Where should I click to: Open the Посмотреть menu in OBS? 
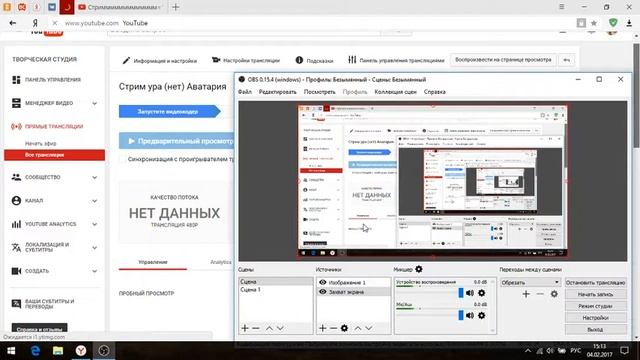(x=320, y=92)
